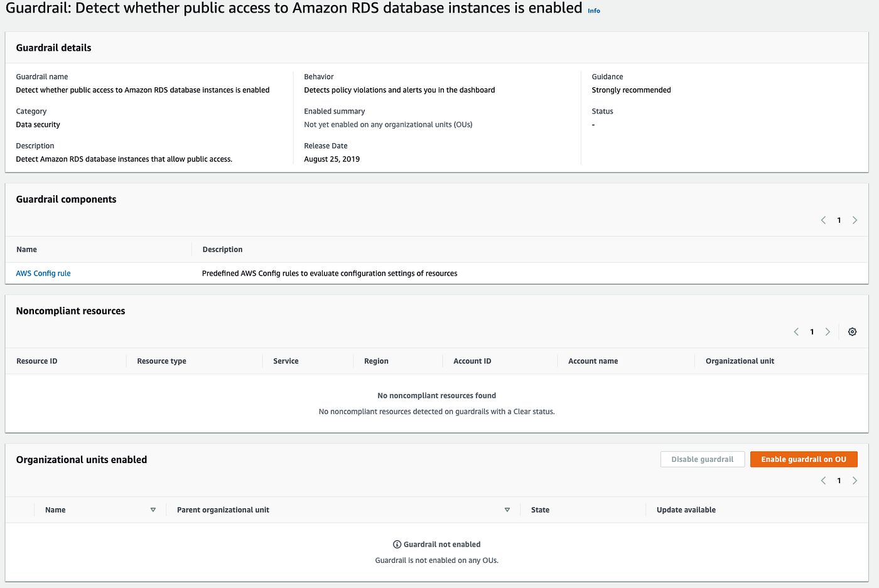Click the next page arrow in Noncompliant resources
The height and width of the screenshot is (588, 879).
(x=828, y=331)
